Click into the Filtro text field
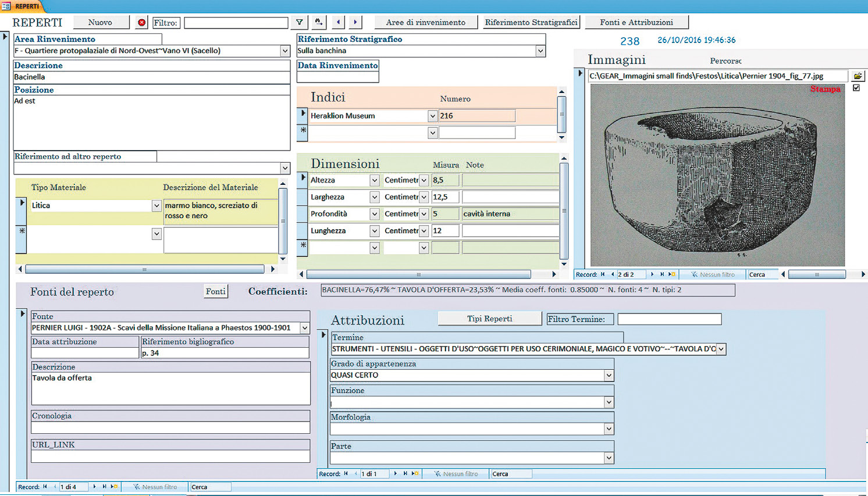 point(236,23)
